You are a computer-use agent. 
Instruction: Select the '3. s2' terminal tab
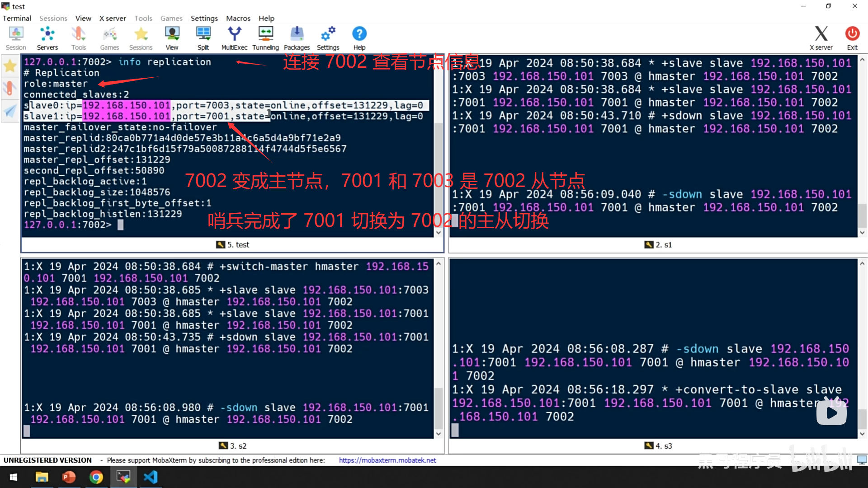click(233, 446)
